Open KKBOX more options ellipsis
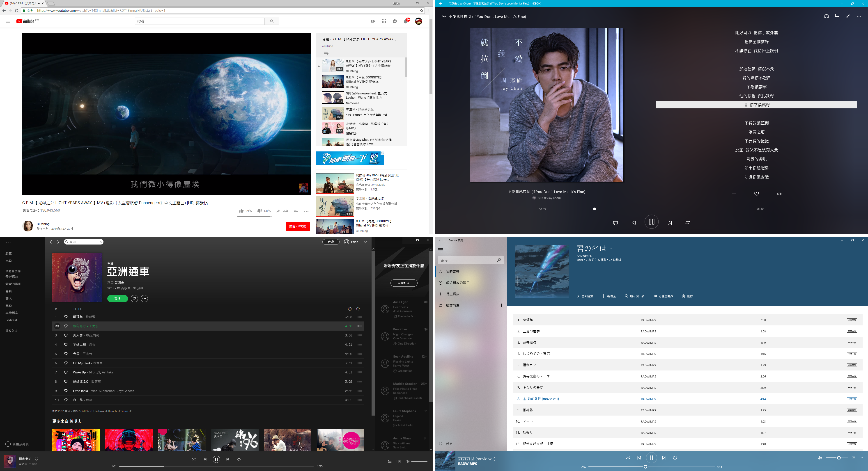Viewport: 868px width, 471px height. (x=859, y=16)
